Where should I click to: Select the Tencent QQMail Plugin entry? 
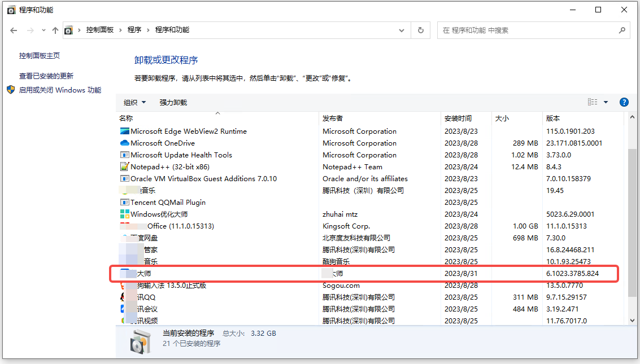tap(168, 202)
